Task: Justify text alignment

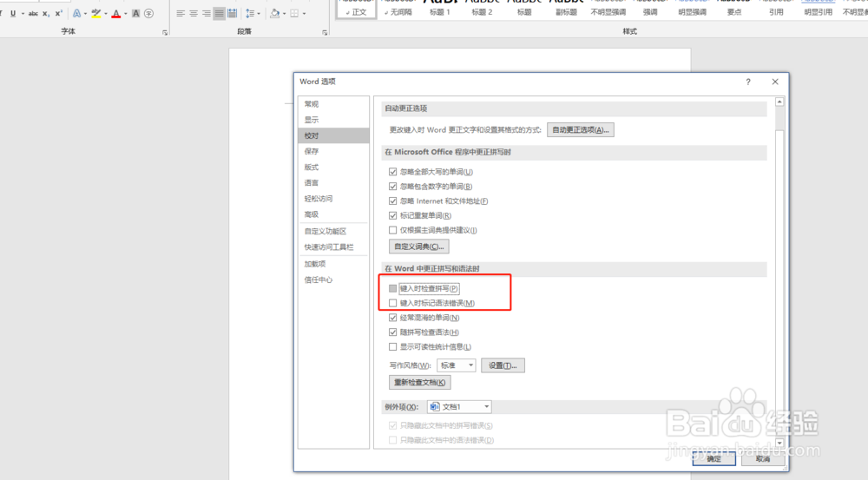Action: (x=220, y=13)
